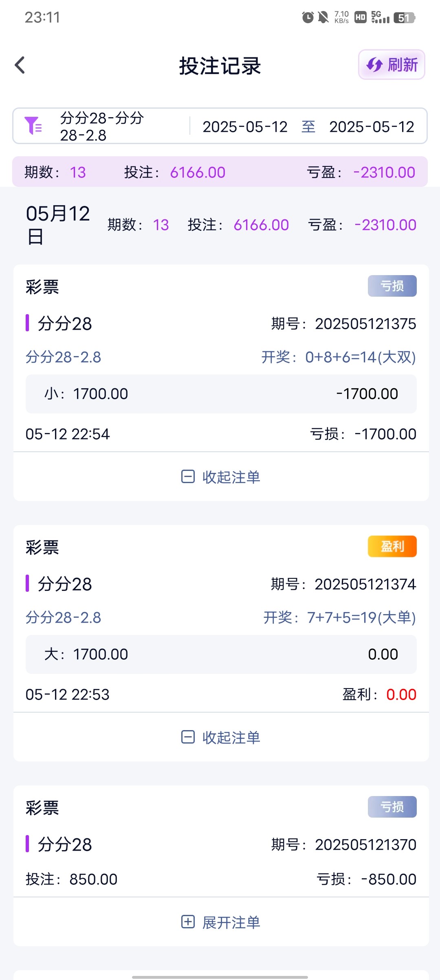
Task: Open the 分分28-2.8 game filter selector
Action: [x=102, y=127]
